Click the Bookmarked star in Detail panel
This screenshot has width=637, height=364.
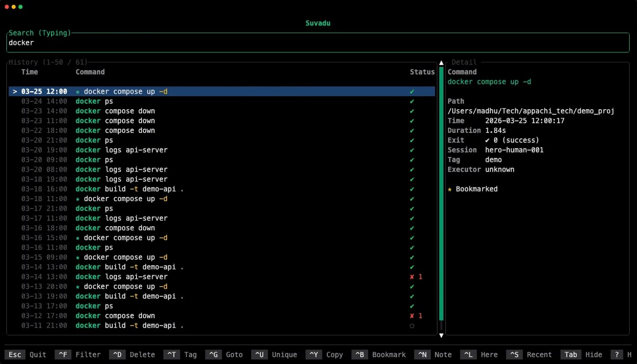pos(450,189)
